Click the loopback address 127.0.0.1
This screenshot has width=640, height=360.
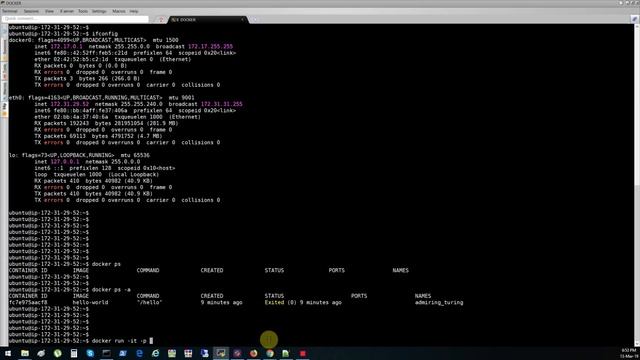65,162
